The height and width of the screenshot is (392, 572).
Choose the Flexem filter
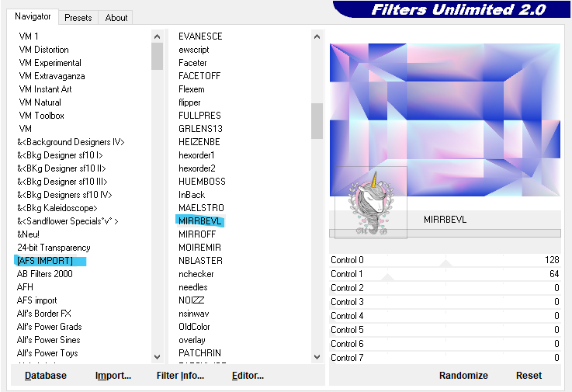pos(192,89)
